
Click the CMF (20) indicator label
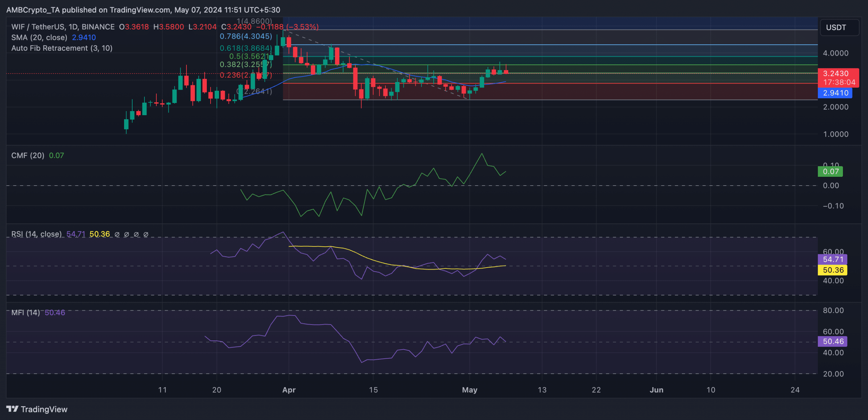click(x=28, y=155)
